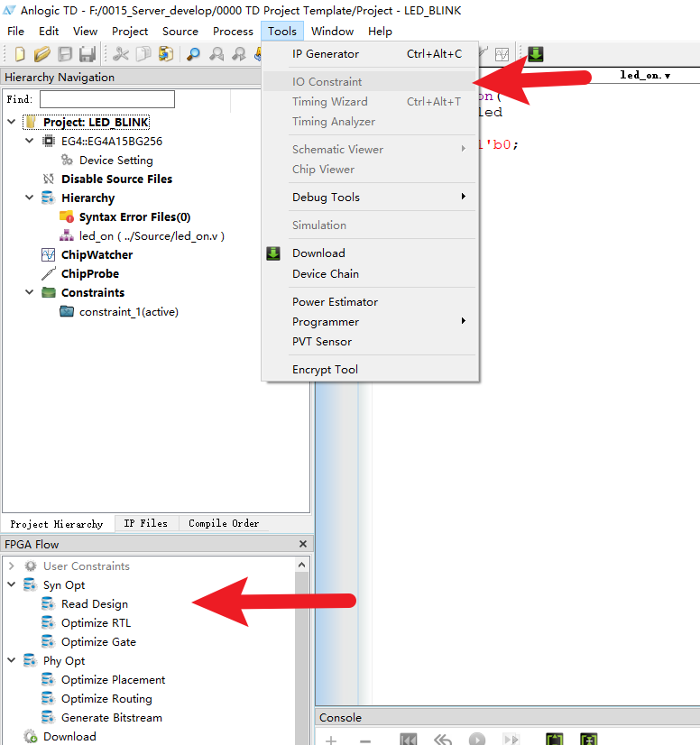Select PVT Sensor from Tools menu
This screenshot has height=745, width=700.
click(370, 342)
